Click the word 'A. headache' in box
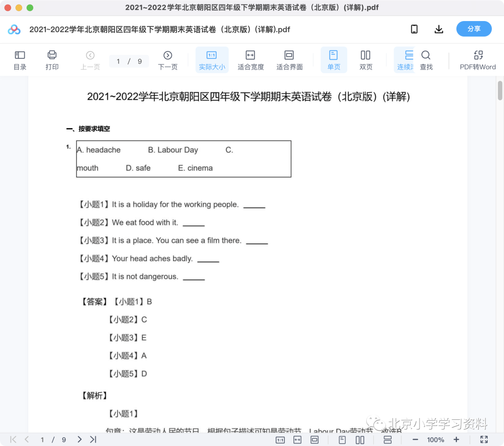Viewport: 504px width, 446px height. click(x=98, y=150)
